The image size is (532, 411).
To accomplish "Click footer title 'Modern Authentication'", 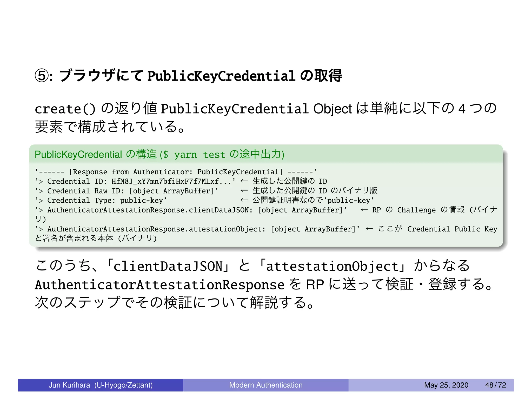I will click(266, 385).
